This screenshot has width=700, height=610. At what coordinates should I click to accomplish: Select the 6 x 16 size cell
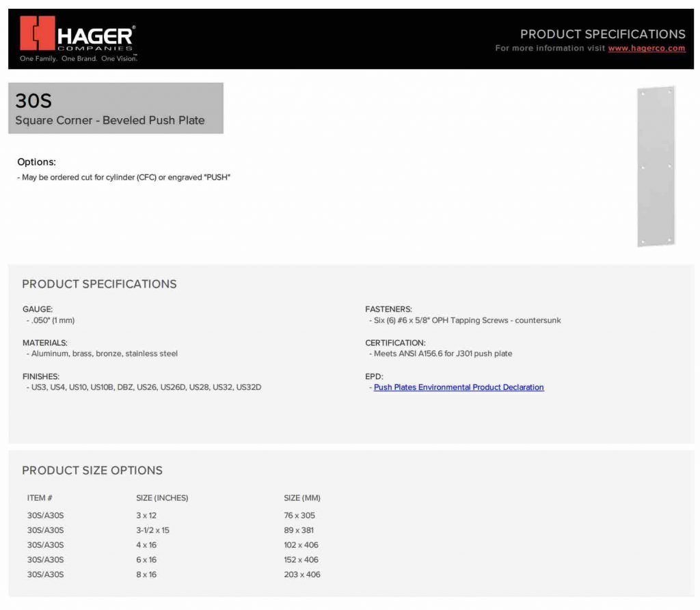tap(146, 559)
